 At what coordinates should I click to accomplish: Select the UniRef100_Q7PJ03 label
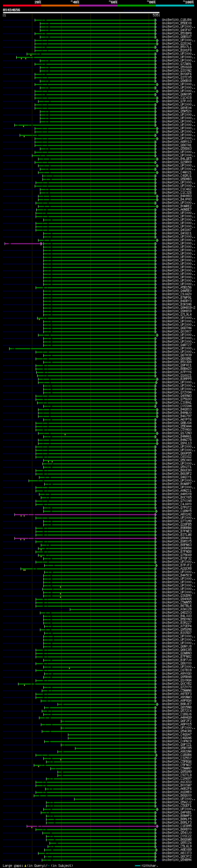pos(177,101)
